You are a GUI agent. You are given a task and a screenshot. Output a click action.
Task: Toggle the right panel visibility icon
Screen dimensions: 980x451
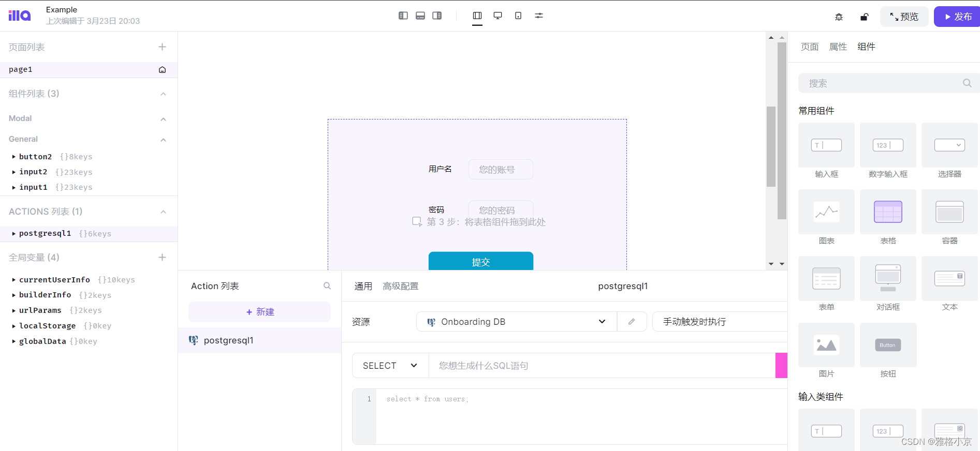(x=437, y=16)
